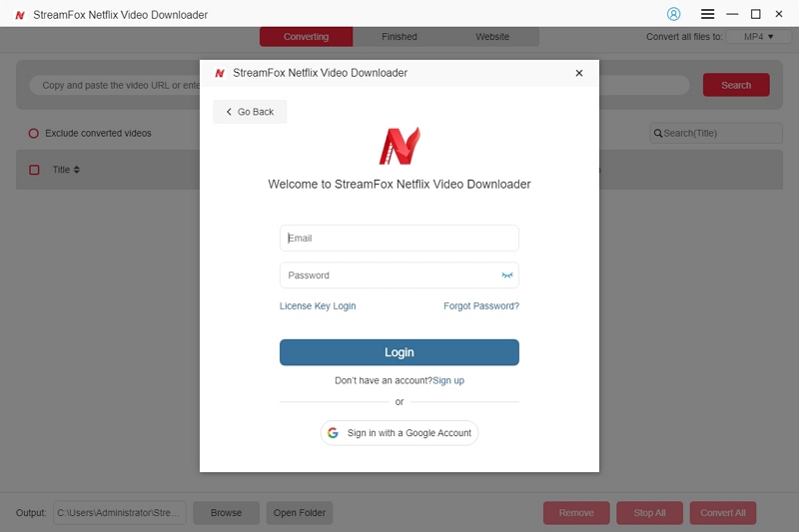Open the hamburger menu in title bar

707,14
